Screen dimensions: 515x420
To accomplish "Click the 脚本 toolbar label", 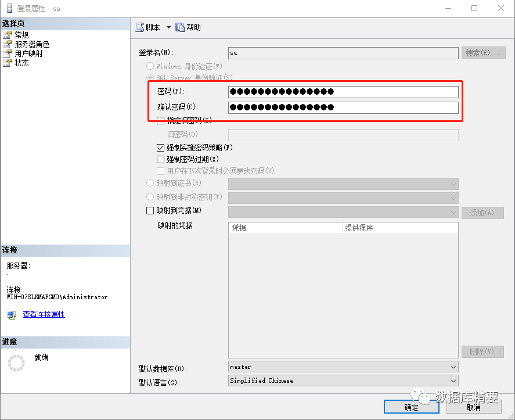I will click(x=153, y=28).
